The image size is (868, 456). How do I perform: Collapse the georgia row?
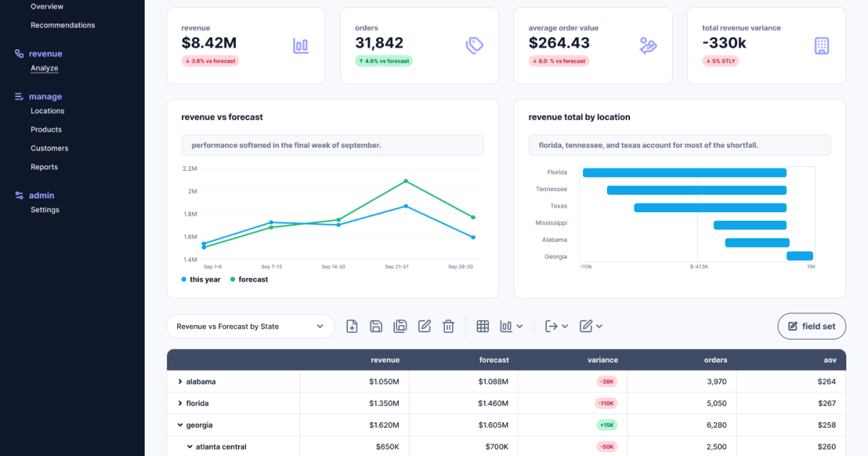pos(180,425)
